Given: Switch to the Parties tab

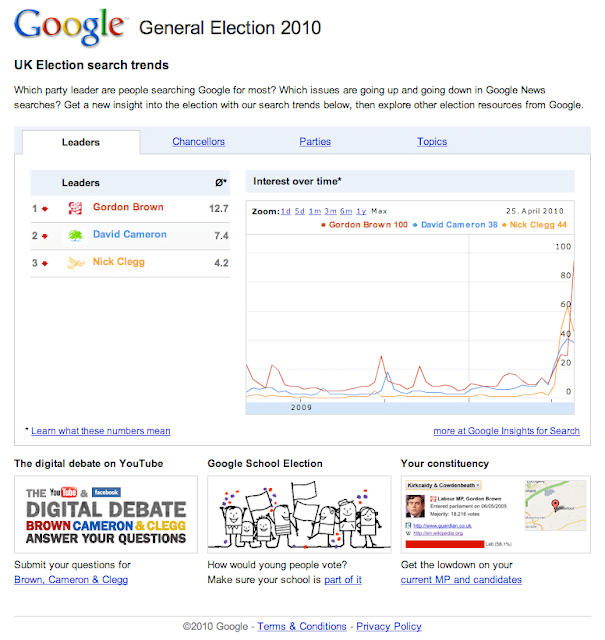Looking at the screenshot, I should (315, 142).
